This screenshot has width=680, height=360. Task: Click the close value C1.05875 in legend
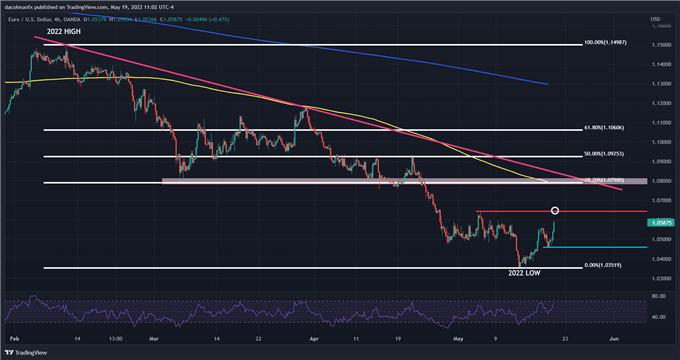170,20
